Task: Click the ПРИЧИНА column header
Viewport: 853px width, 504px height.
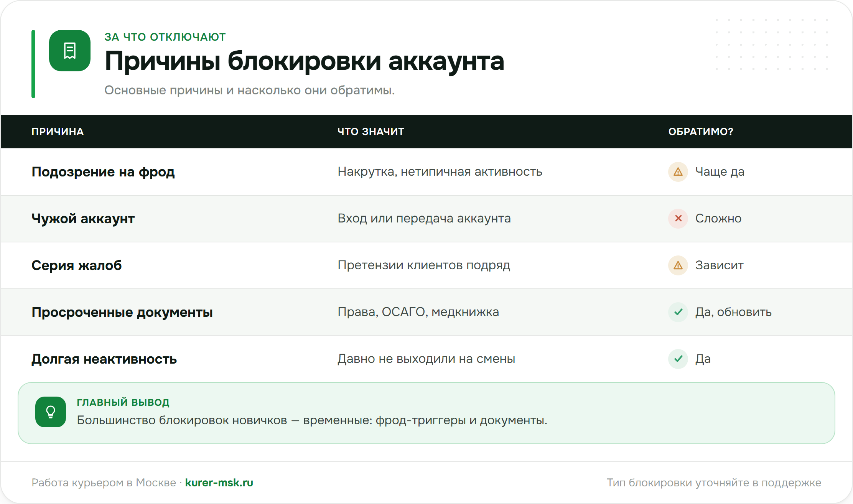Action: pos(58,132)
